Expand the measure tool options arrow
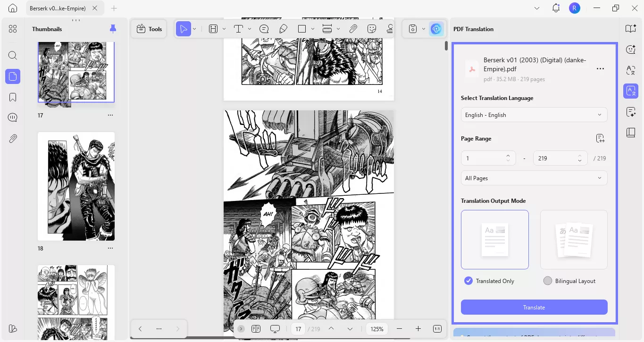 338,29
